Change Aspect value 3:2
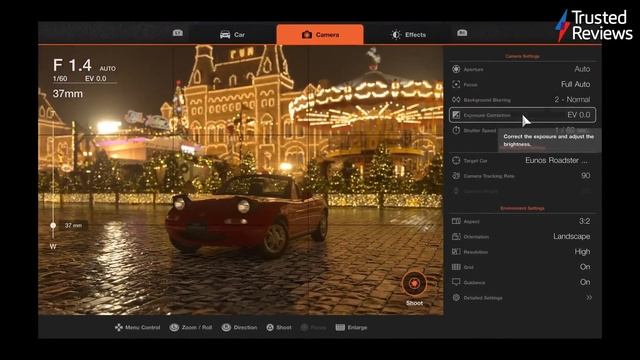Screen dimensions: 640x360 [584, 221]
